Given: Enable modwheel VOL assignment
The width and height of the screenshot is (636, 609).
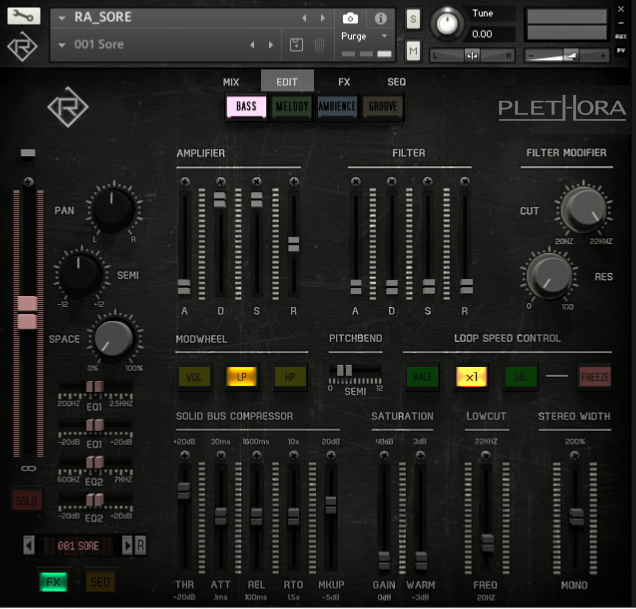Looking at the screenshot, I should 194,377.
